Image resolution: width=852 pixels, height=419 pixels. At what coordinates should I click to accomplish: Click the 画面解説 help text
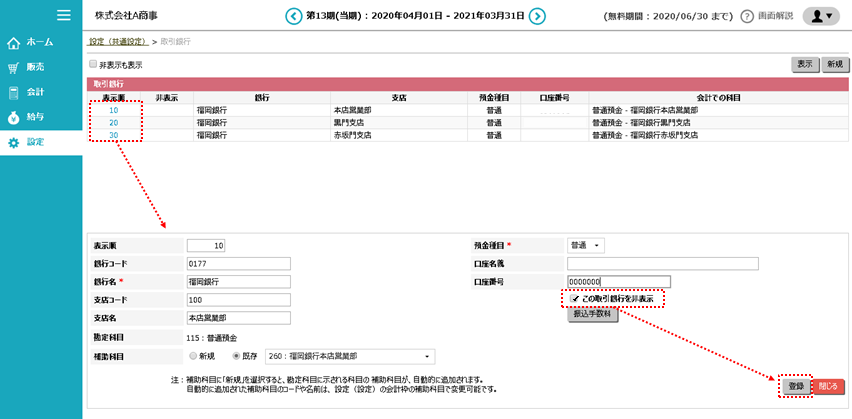(x=775, y=16)
